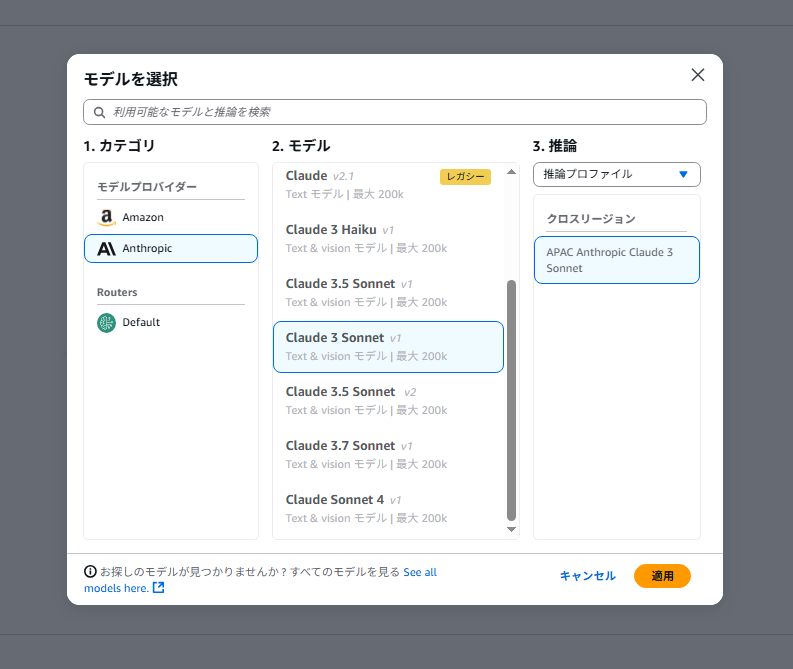Viewport: 793px width, 669px height.
Task: Select legacy Claude v2.1 model
Action: click(x=387, y=184)
